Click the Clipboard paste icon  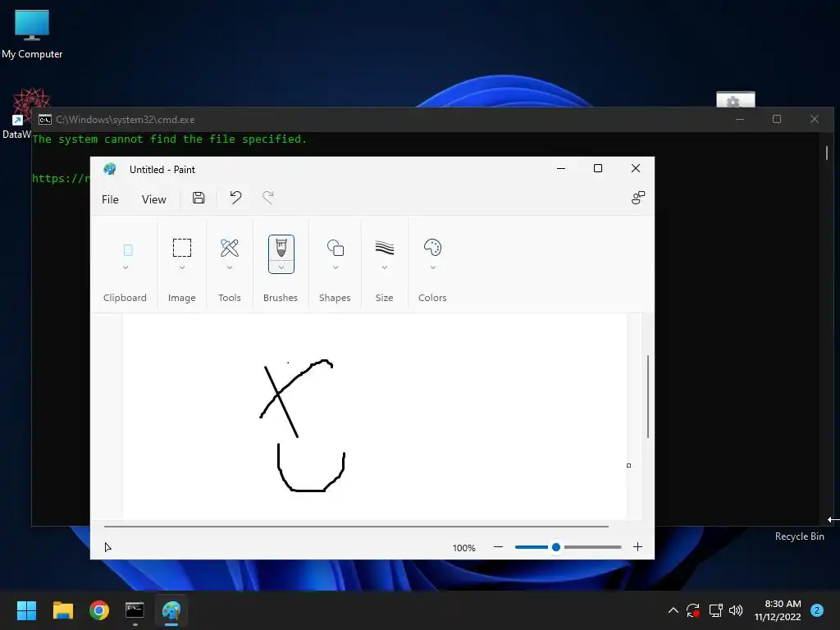click(127, 249)
